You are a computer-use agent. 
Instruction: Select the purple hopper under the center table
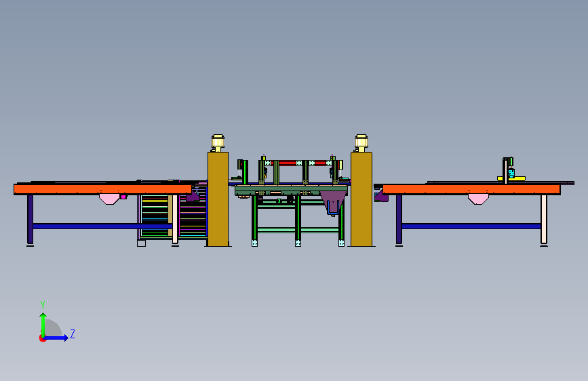333,203
